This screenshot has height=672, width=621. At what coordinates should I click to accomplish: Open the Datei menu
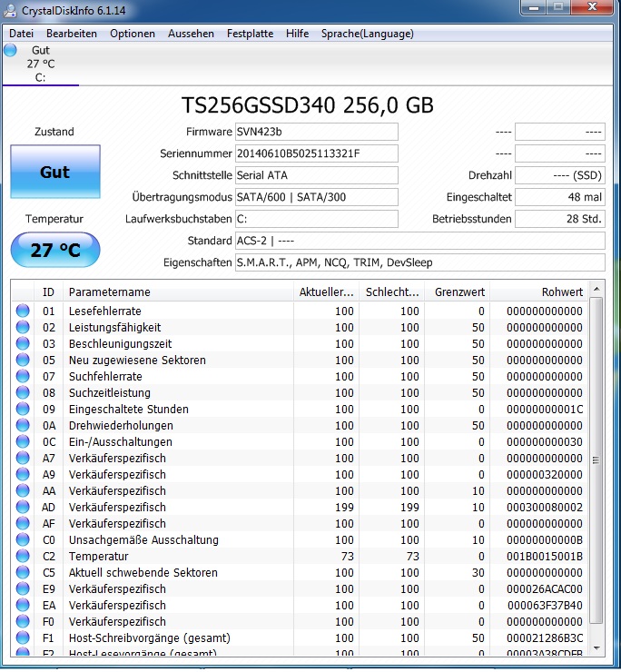[x=21, y=34]
